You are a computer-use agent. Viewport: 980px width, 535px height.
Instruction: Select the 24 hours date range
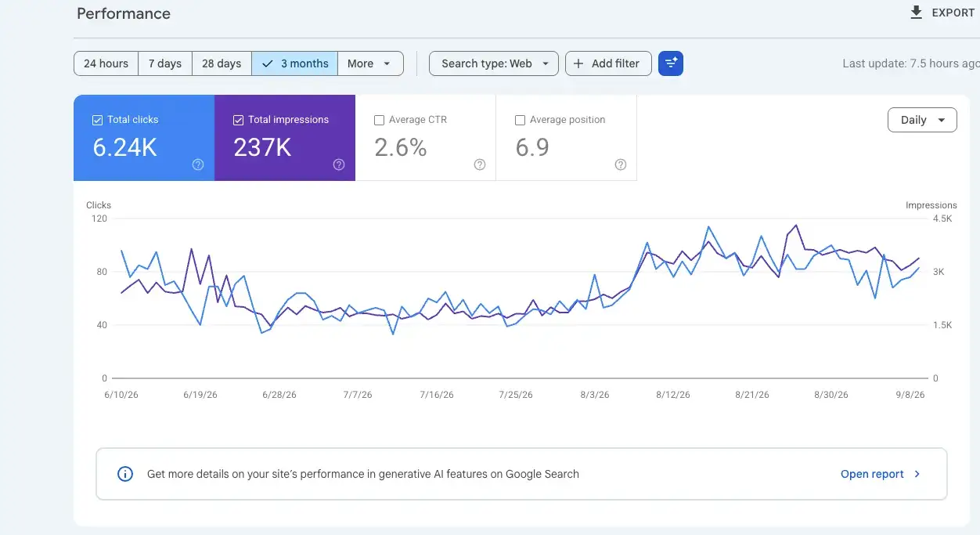[x=106, y=63]
